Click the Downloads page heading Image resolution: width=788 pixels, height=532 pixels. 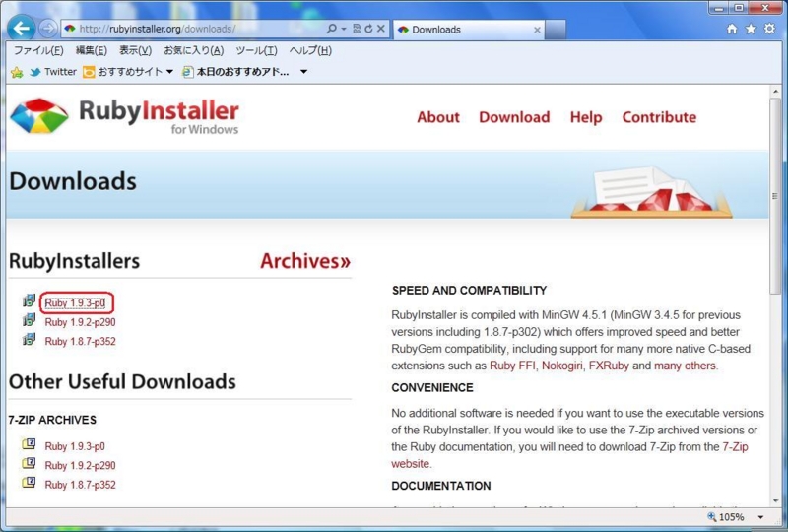coord(73,181)
